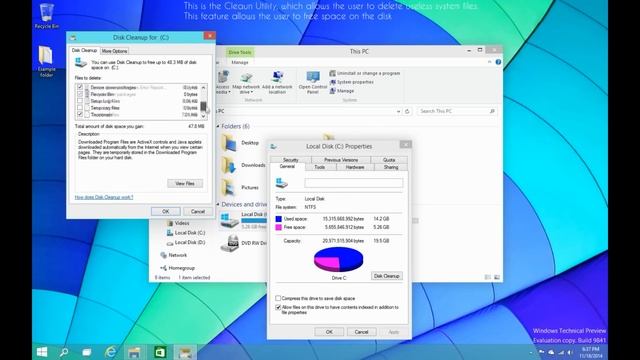640x360 pixels.
Task: Click the volume icon in system tray
Action: [570, 352]
